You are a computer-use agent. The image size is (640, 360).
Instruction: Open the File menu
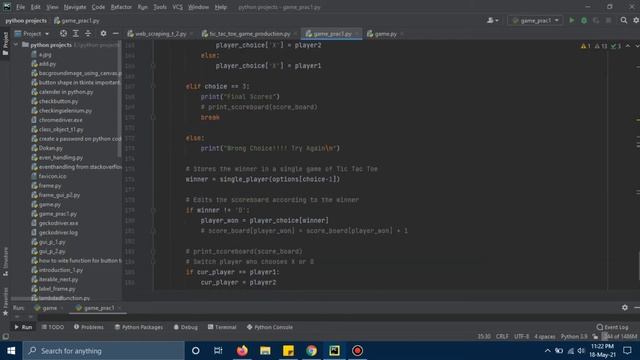point(20,7)
